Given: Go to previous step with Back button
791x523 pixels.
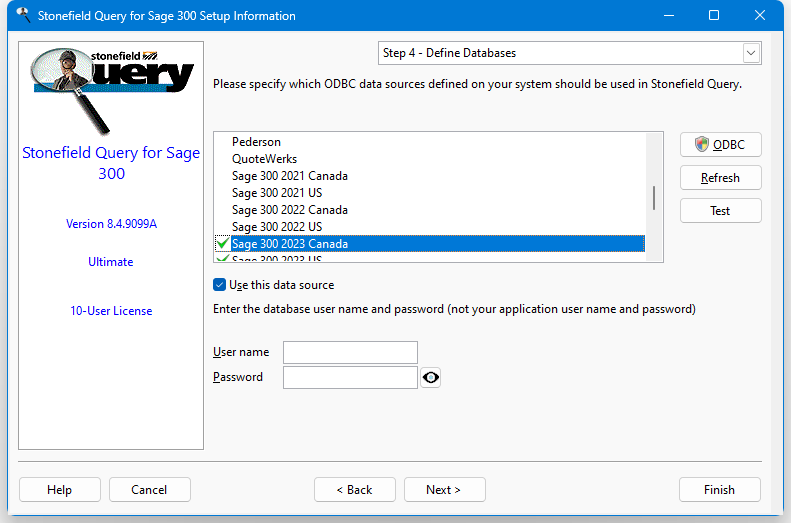Looking at the screenshot, I should coord(355,490).
